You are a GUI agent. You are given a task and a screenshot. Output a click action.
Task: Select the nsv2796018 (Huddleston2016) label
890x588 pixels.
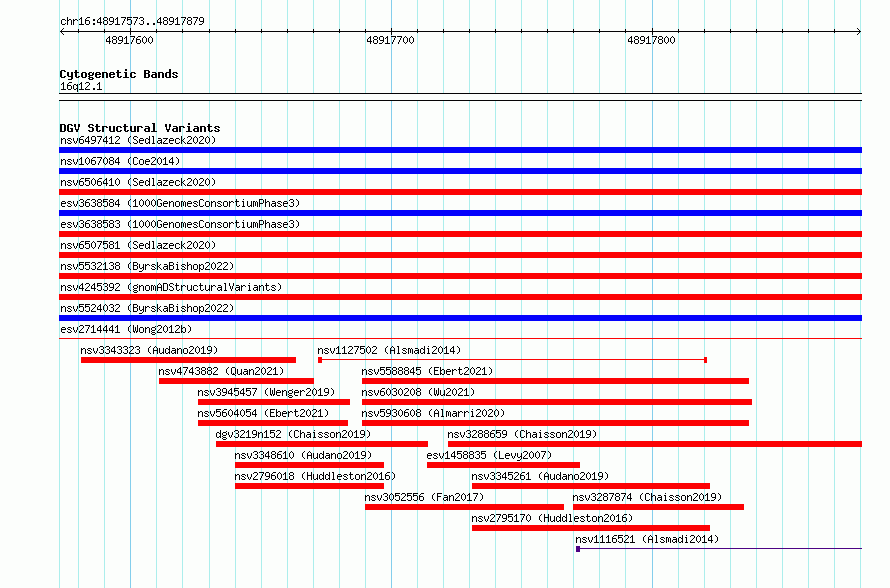point(315,476)
